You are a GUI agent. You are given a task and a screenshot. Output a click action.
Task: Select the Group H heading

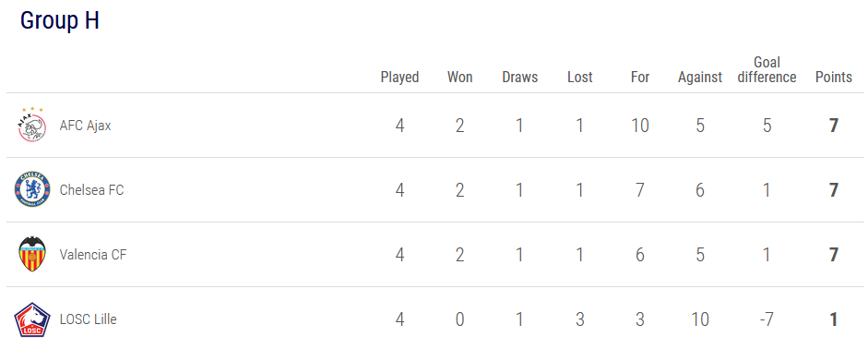coord(60,21)
